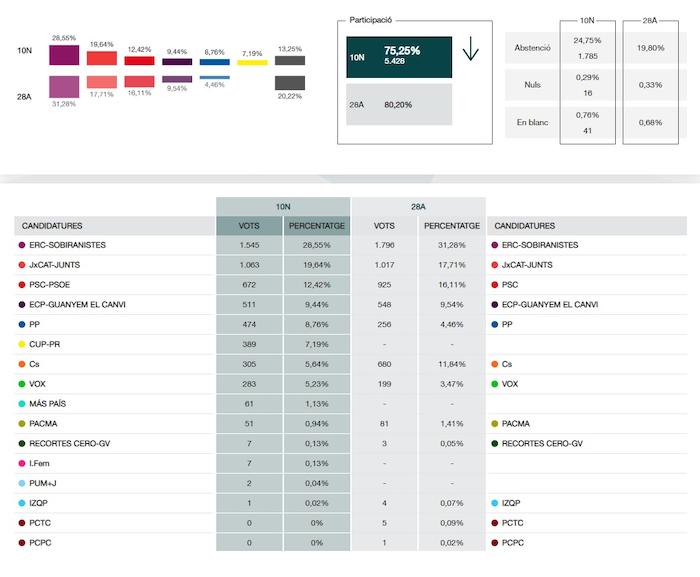
Task: Click the 672 votes cell for PSC-PSOE
Action: coord(249,285)
